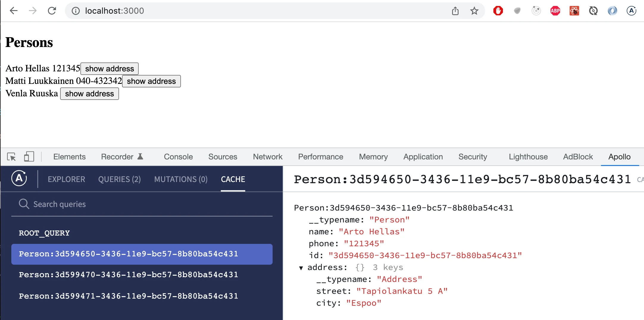The image size is (644, 320).
Task: Show address for Venla Ruuska
Action: click(89, 93)
